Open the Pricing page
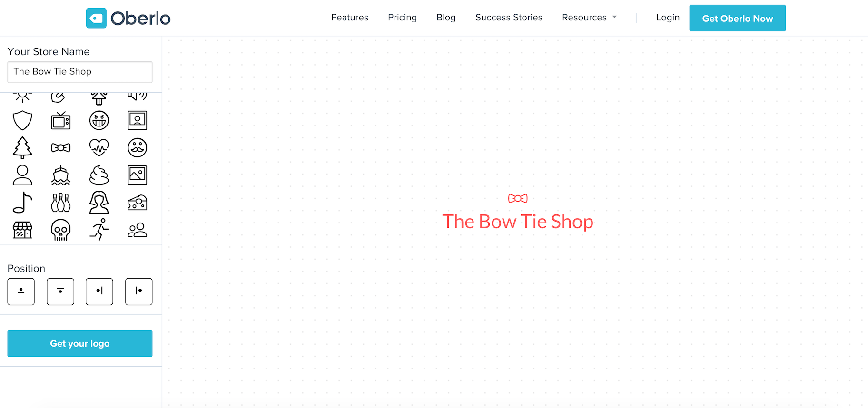 [402, 18]
